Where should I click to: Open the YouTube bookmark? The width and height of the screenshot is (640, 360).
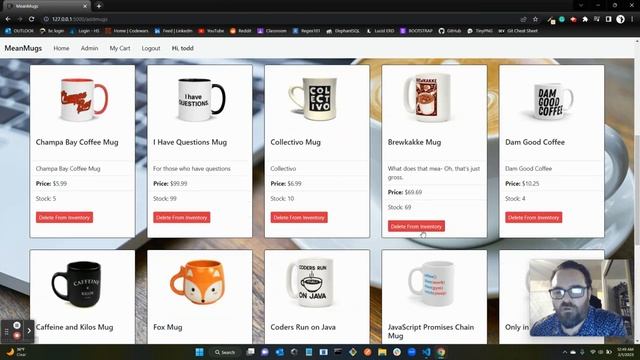211,31
